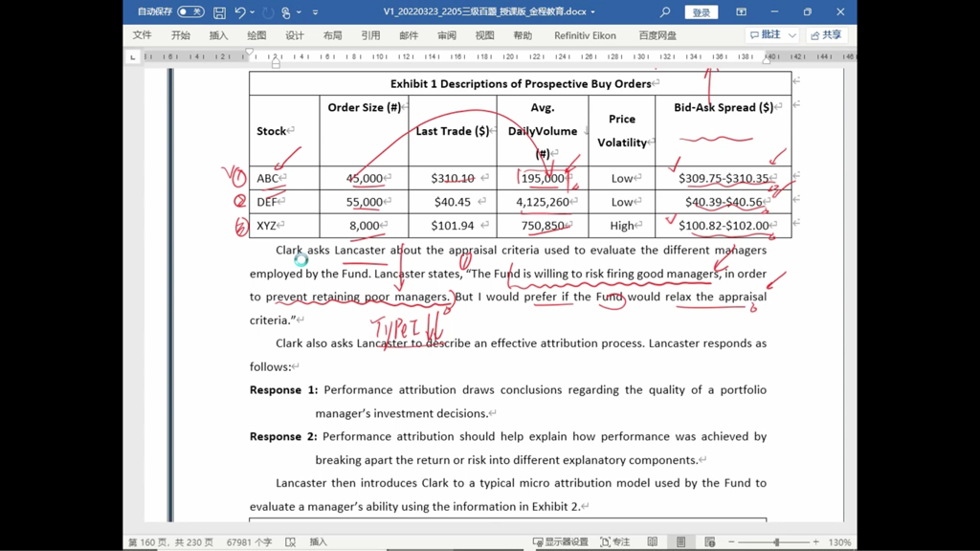Screen dimensions: 980x551
Task: Click the touch/mouse mode icon
Action: [285, 11]
